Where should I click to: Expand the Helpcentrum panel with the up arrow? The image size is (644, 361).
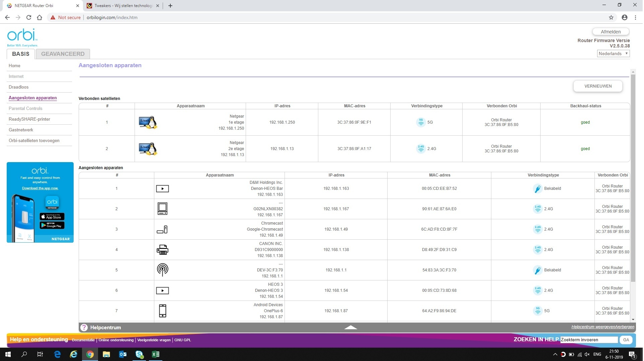(350, 328)
